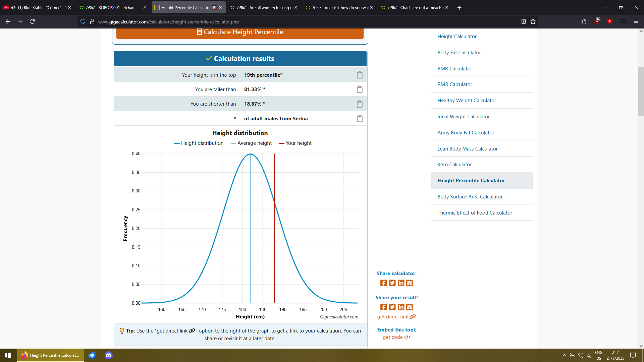The height and width of the screenshot is (362, 644).
Task: Copy the 18.67% shorter-than value
Action: (x=360, y=104)
